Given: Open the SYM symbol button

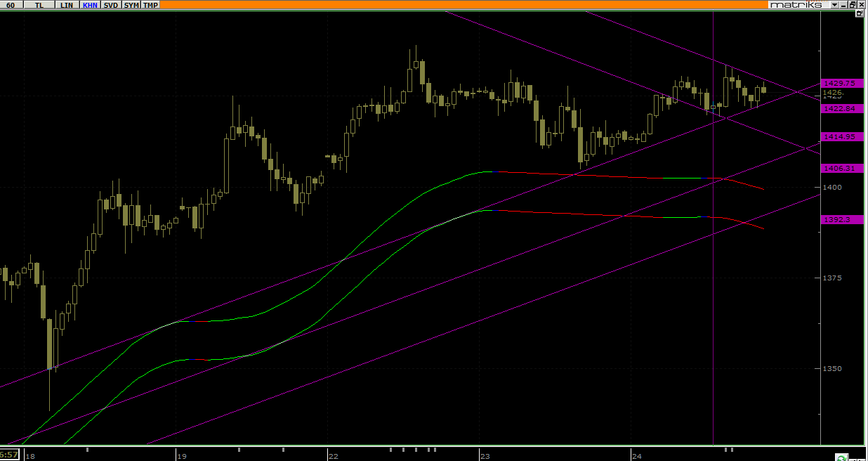Looking at the screenshot, I should point(131,5).
